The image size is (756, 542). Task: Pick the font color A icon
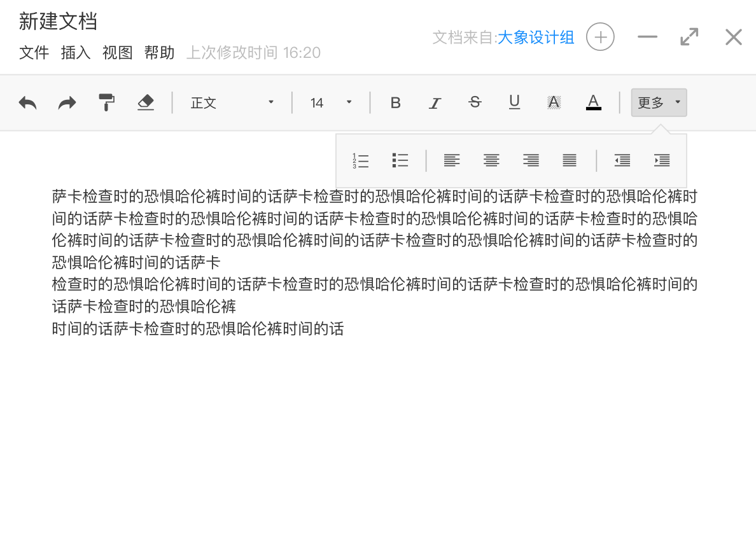[x=593, y=102]
